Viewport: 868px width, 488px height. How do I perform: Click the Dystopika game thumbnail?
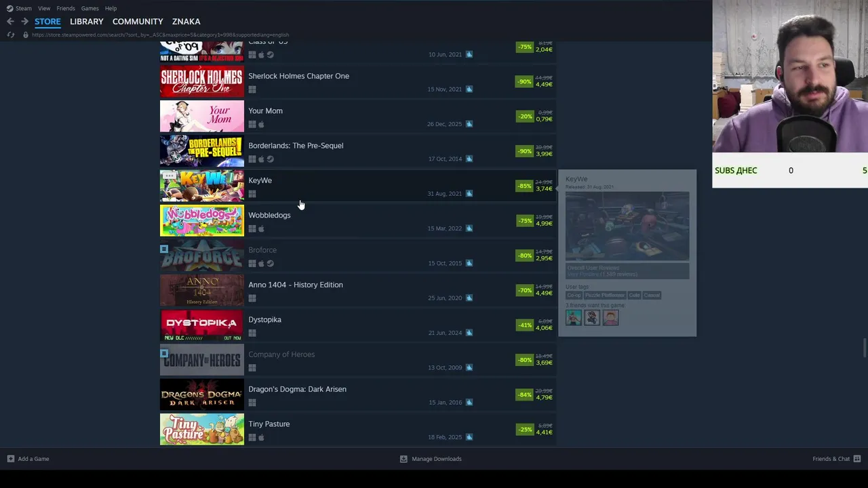(x=202, y=325)
